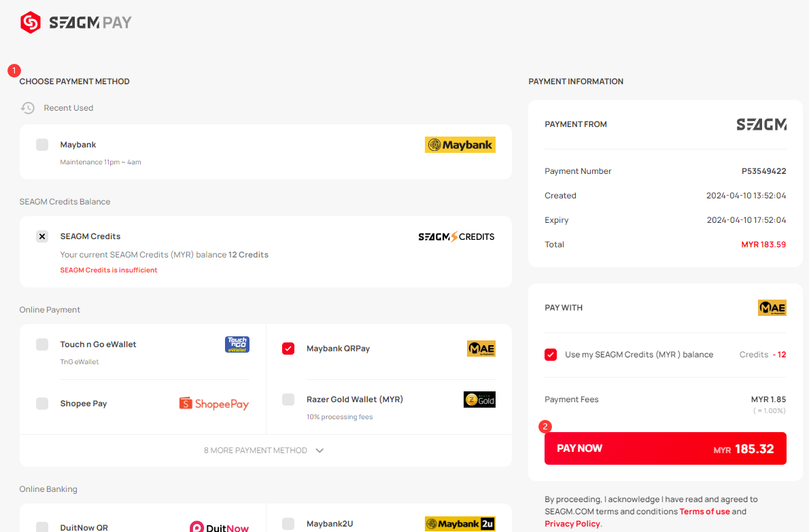The width and height of the screenshot is (809, 532).
Task: Click the ( = 1.00%) fee percentage
Action: [x=770, y=411]
